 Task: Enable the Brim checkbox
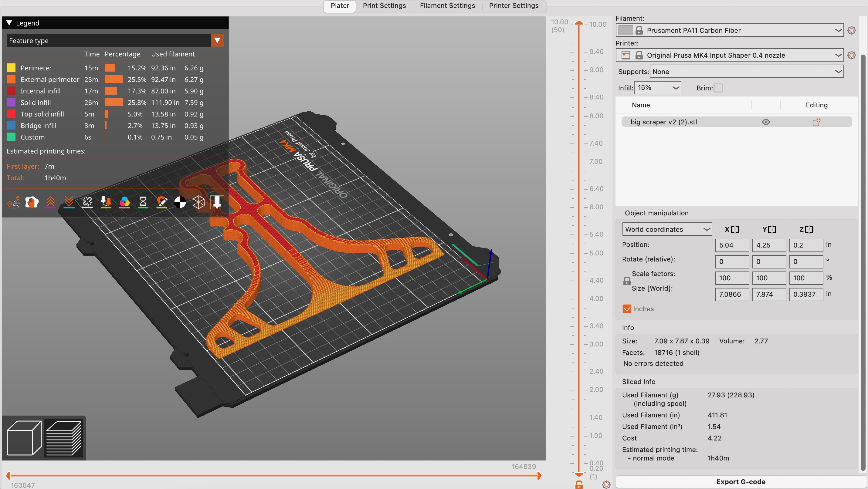(718, 88)
